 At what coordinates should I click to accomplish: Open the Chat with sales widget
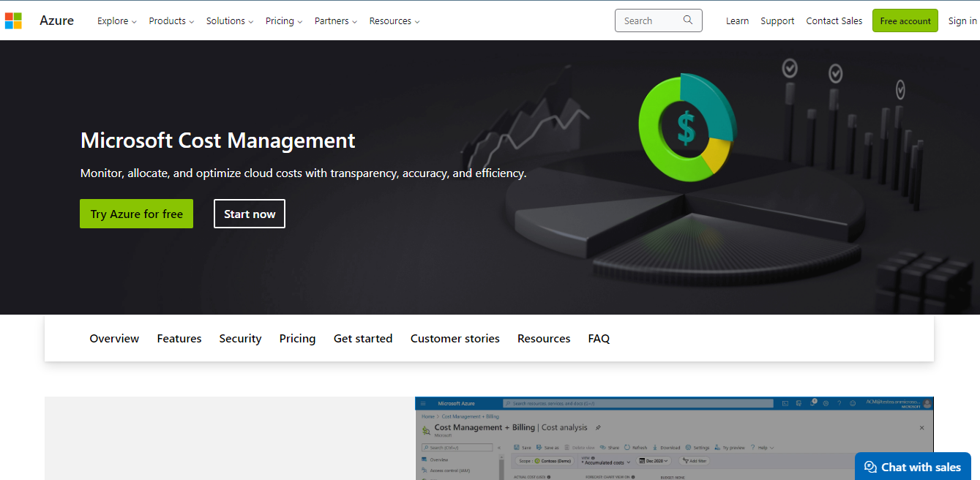click(913, 467)
